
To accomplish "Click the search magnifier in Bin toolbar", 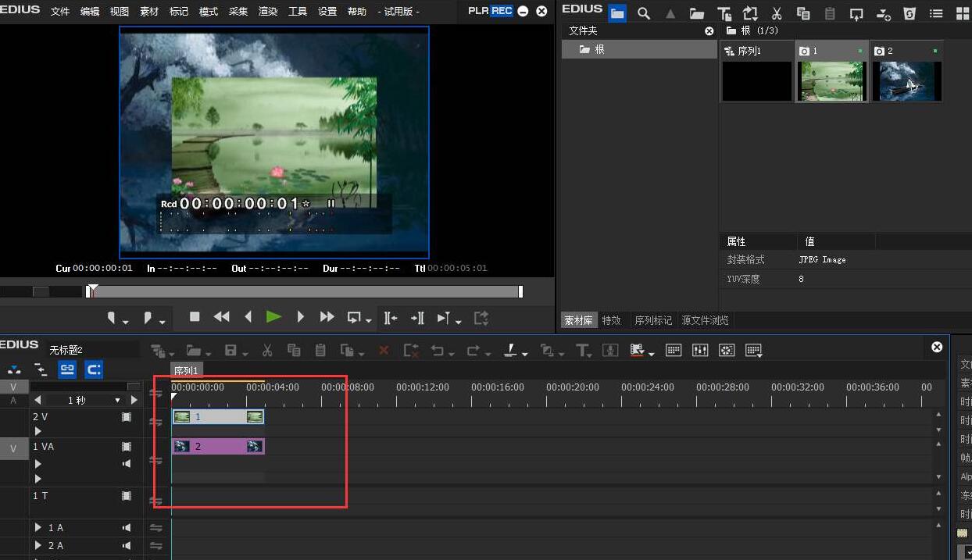I will [644, 13].
